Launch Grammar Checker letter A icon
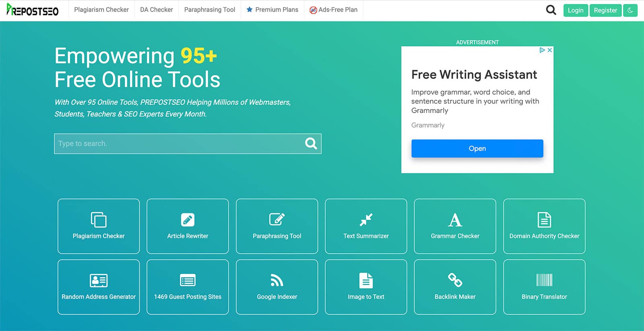Viewport: 644px width, 331px height. click(x=455, y=220)
